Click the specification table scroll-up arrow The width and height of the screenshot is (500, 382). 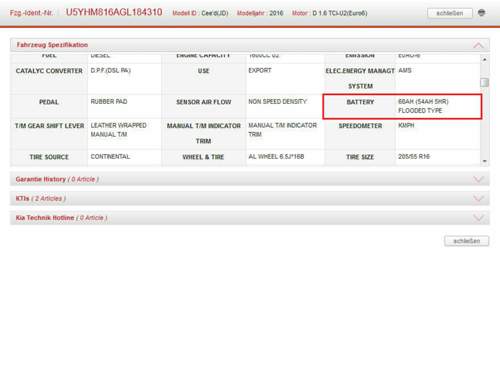pyautogui.click(x=485, y=59)
